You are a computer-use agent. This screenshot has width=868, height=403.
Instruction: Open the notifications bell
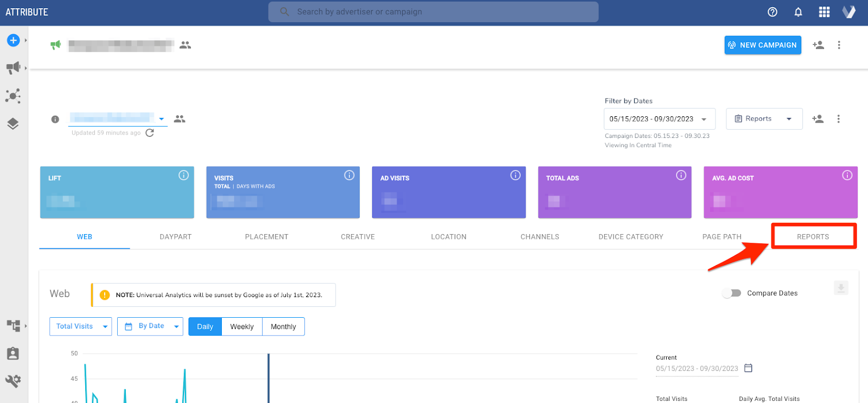[x=798, y=12]
